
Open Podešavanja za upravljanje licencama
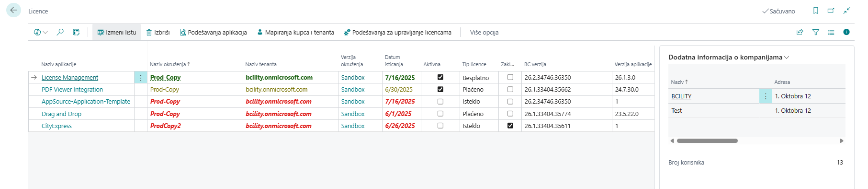(x=397, y=32)
